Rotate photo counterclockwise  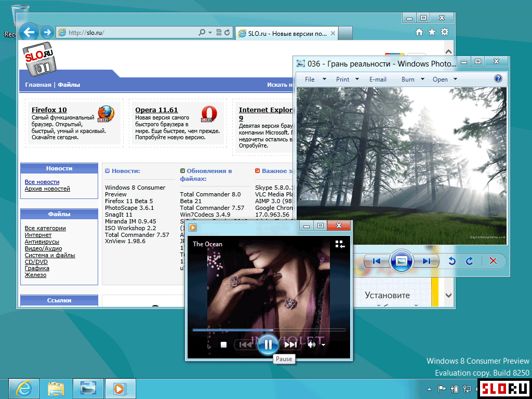pos(451,261)
